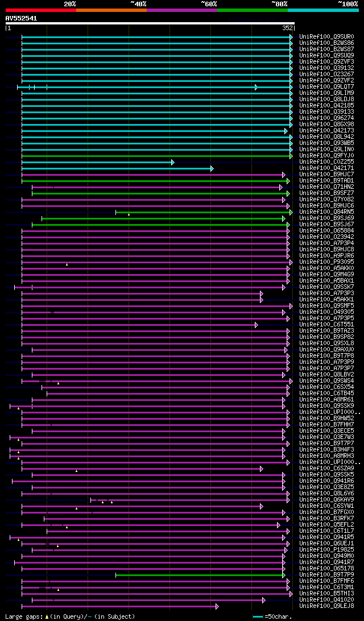
Task: Click label UniRef100_Q6KAV9
Action: (327, 499)
